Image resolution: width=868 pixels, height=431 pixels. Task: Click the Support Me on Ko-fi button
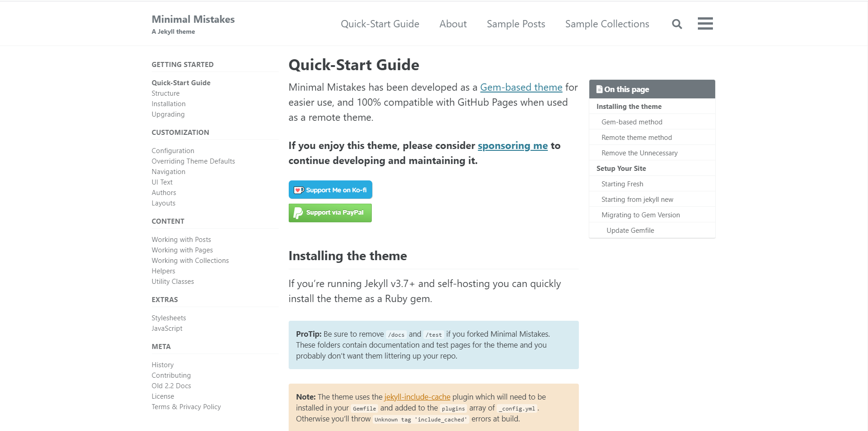(x=330, y=190)
